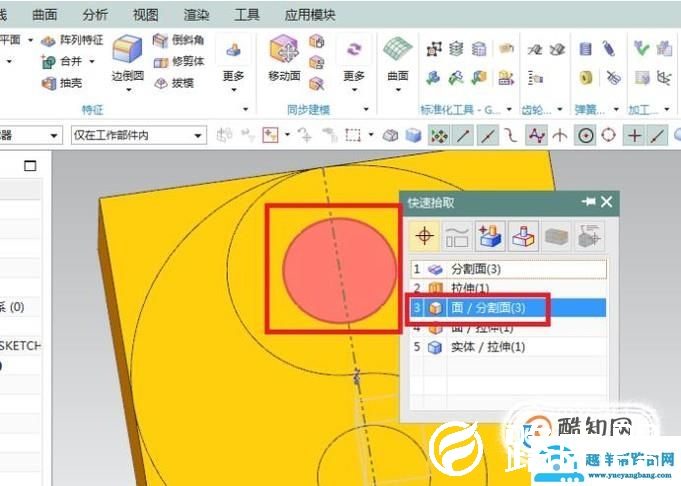Viewport: 681px width, 486px height.
Task: Expand the 曲面 gallery dropdown arrow
Action: click(398, 90)
